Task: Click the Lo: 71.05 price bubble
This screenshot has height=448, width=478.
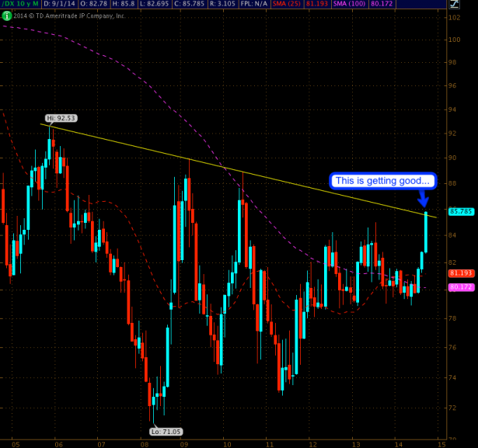Action: (x=166, y=431)
